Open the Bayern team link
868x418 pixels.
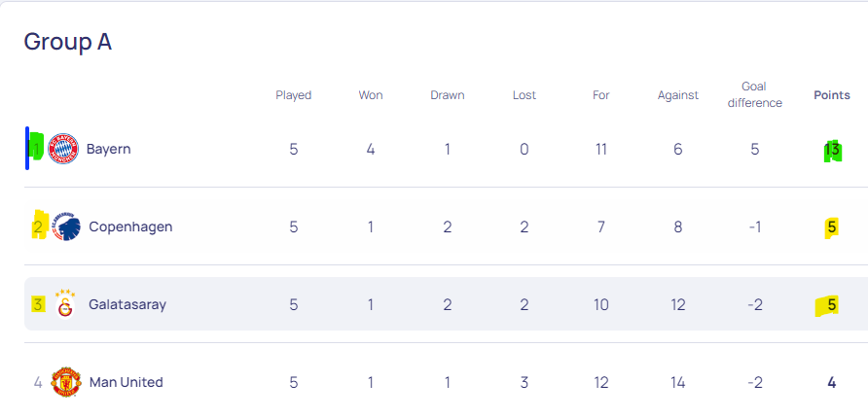[109, 150]
